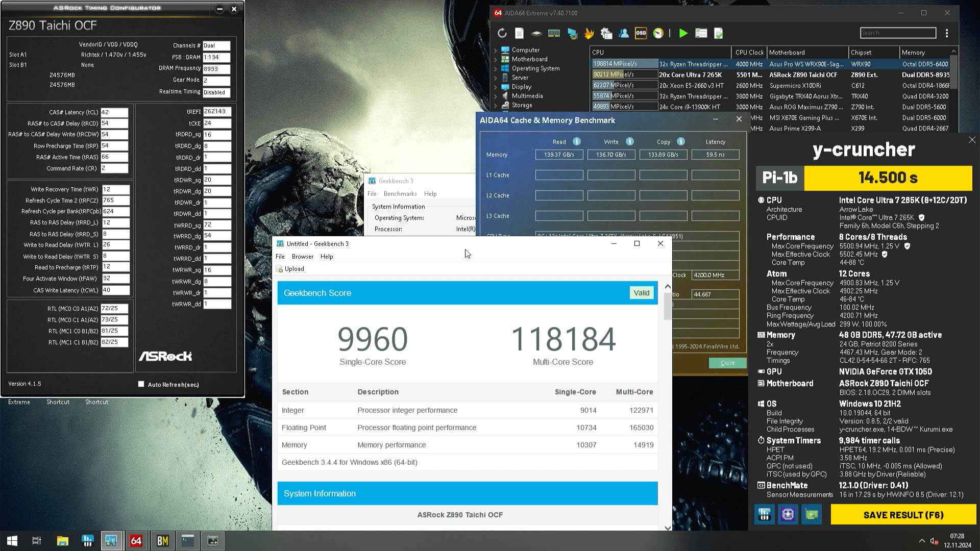
Task: Close the Cache & Memory Benchmark dialog button
Action: pyautogui.click(x=727, y=363)
